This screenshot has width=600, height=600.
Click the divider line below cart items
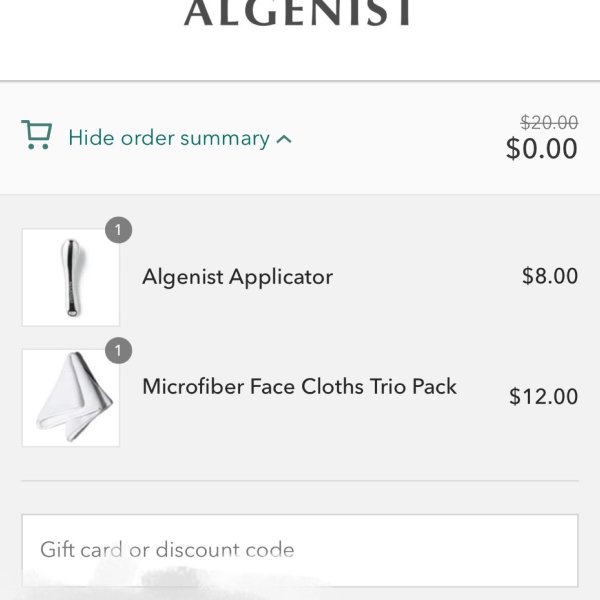[300, 480]
